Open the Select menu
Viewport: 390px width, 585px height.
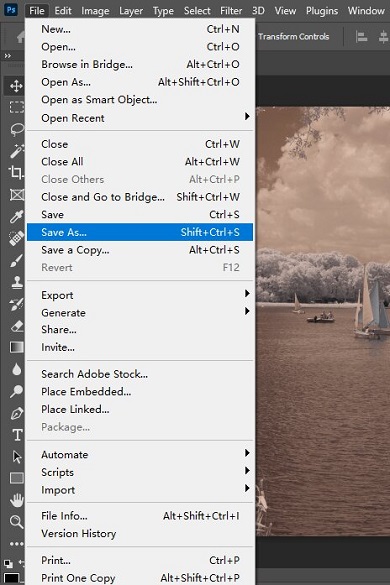(x=197, y=10)
